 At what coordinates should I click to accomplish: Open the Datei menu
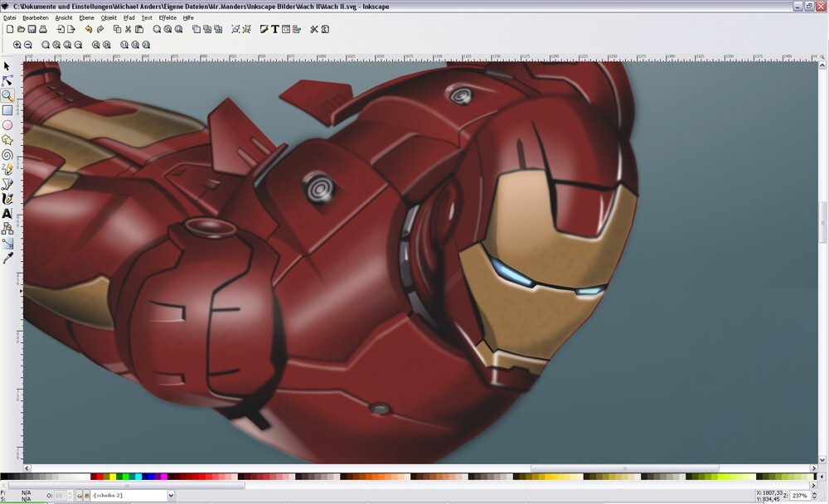tap(9, 18)
